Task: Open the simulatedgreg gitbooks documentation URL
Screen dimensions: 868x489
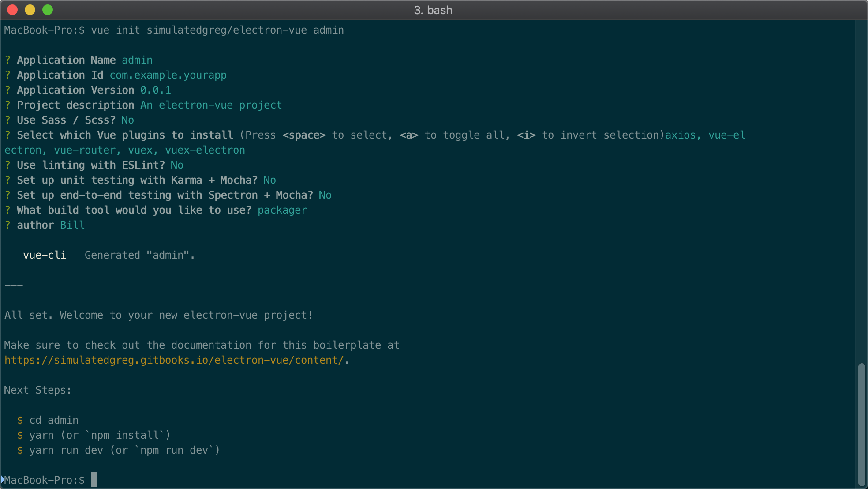Action: [174, 360]
